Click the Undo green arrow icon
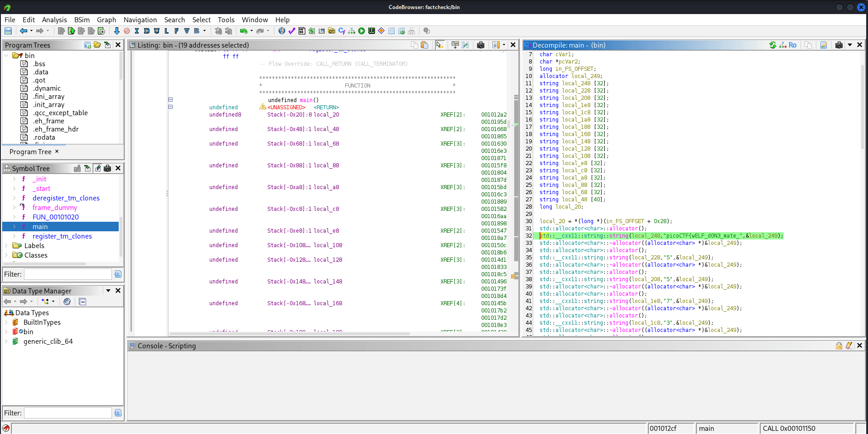 click(x=244, y=31)
